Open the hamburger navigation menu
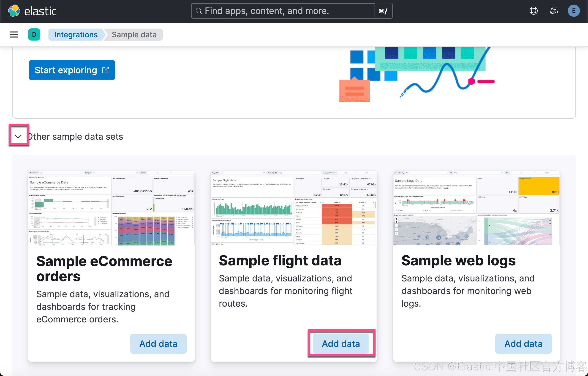The width and height of the screenshot is (588, 376). (x=14, y=35)
